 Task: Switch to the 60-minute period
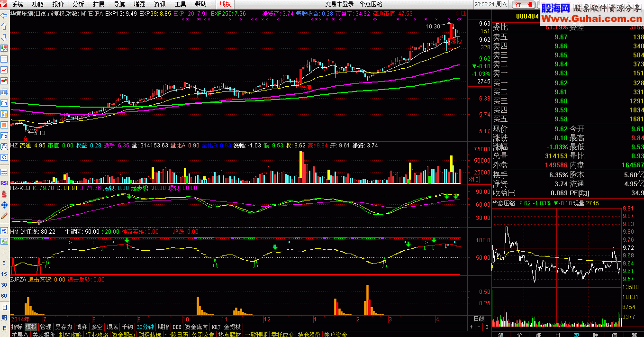(4, 296)
